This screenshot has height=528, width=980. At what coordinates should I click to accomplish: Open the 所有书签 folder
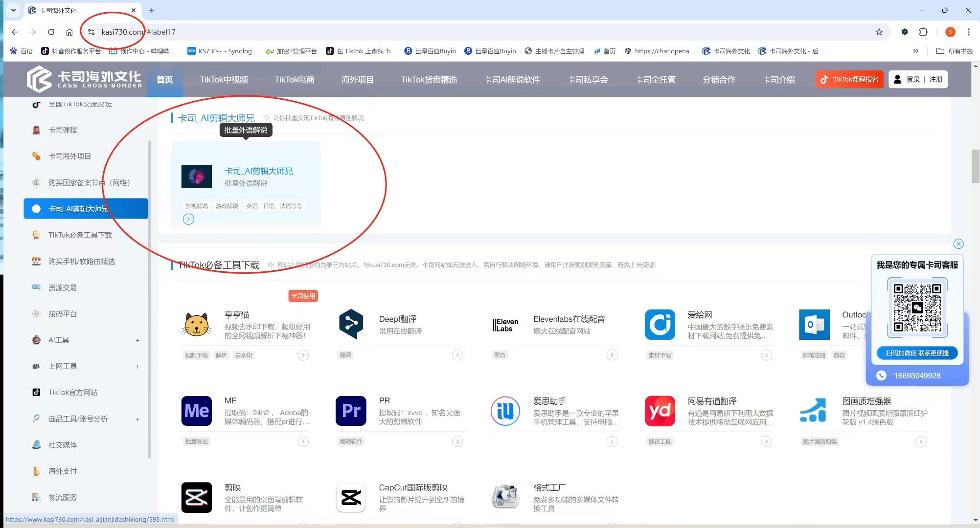955,51
